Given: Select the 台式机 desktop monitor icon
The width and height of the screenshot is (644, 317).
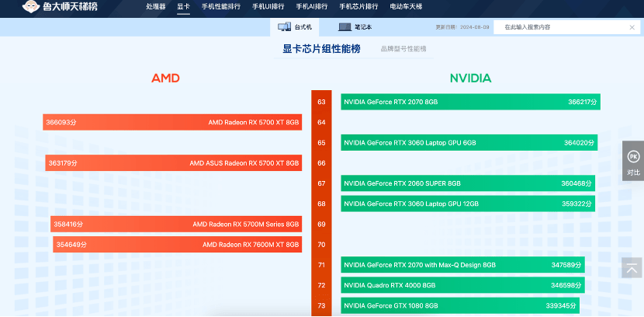Looking at the screenshot, I should [285, 27].
